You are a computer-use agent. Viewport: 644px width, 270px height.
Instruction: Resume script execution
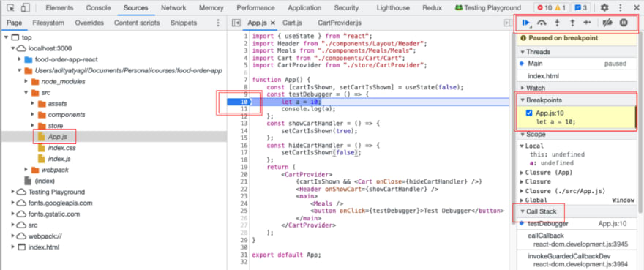pyautogui.click(x=525, y=23)
